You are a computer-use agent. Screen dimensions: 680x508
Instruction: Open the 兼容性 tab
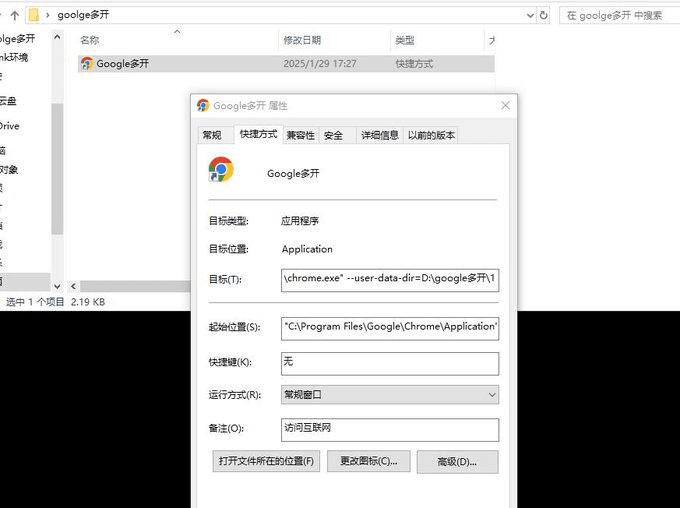[x=300, y=135]
